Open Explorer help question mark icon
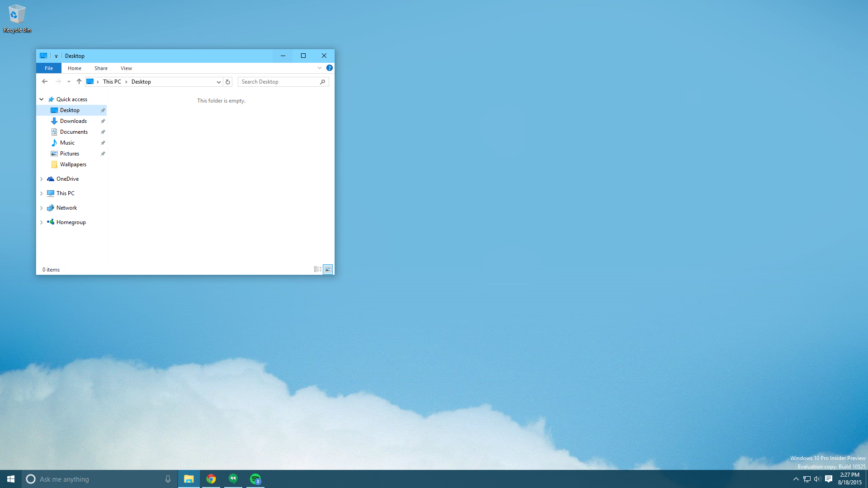The width and height of the screenshot is (868, 488). point(330,68)
